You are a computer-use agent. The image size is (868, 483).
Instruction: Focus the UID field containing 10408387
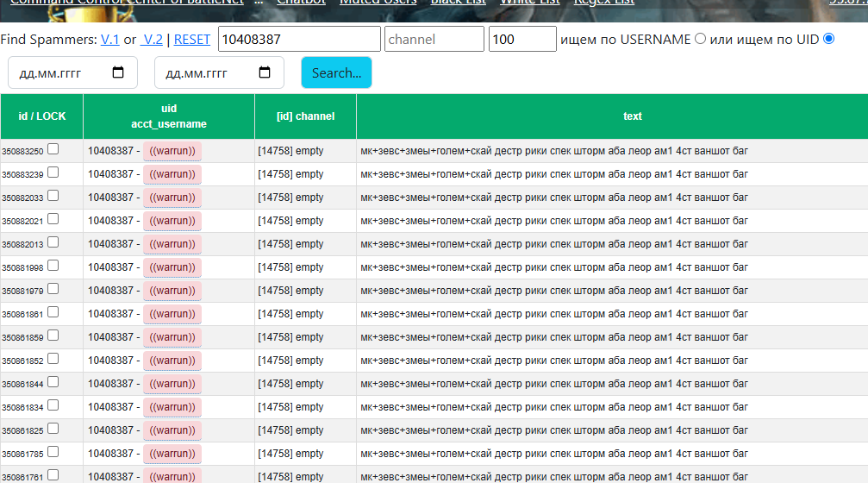pos(299,40)
